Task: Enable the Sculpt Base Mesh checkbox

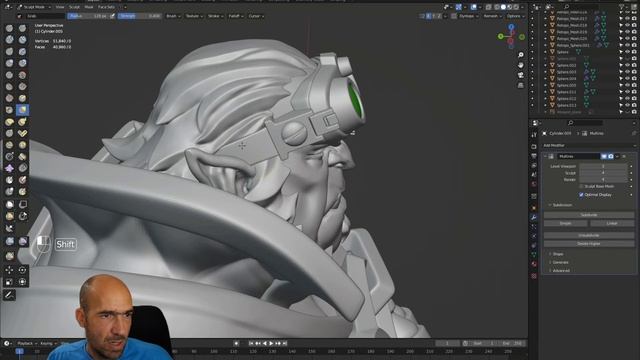Action: [x=581, y=186]
